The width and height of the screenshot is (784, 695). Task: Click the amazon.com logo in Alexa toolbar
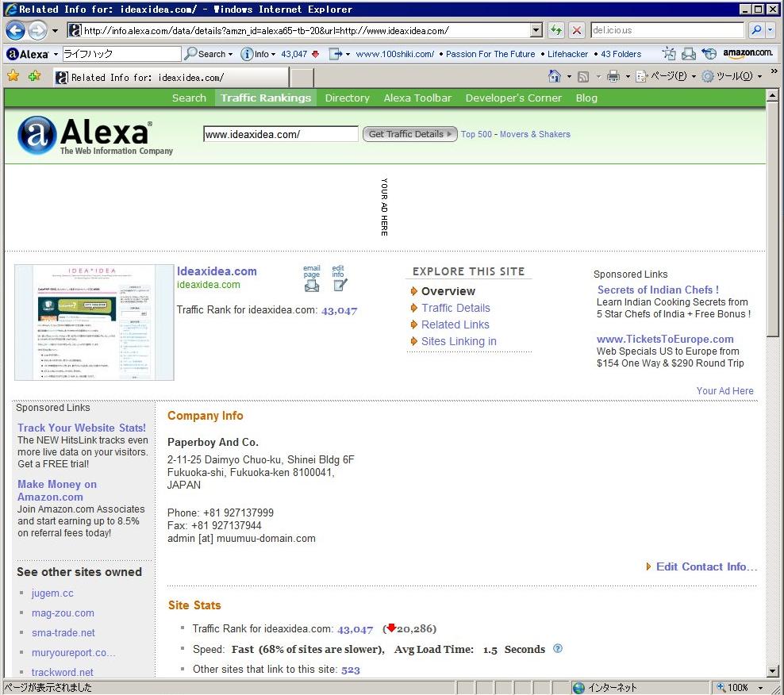click(747, 54)
